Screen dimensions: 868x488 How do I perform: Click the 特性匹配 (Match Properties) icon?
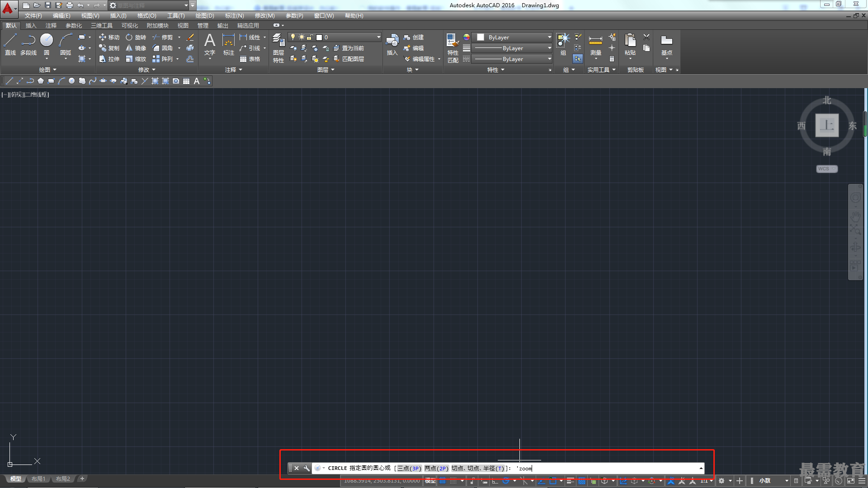[453, 48]
